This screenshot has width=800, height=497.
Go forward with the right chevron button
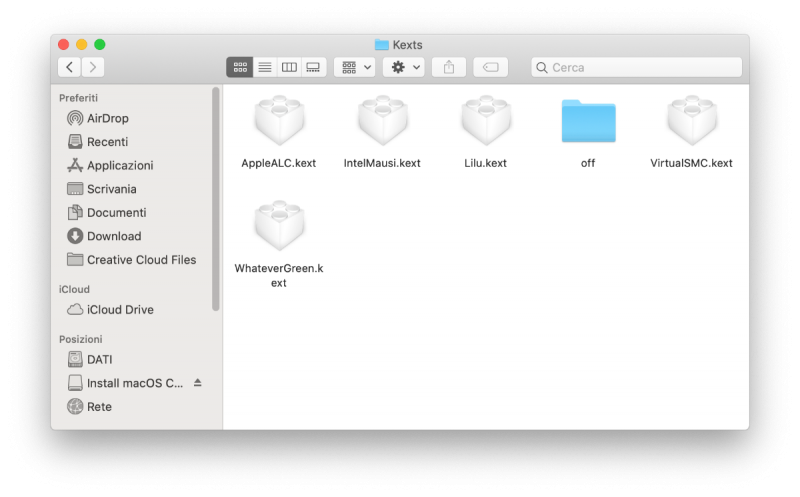click(x=93, y=67)
